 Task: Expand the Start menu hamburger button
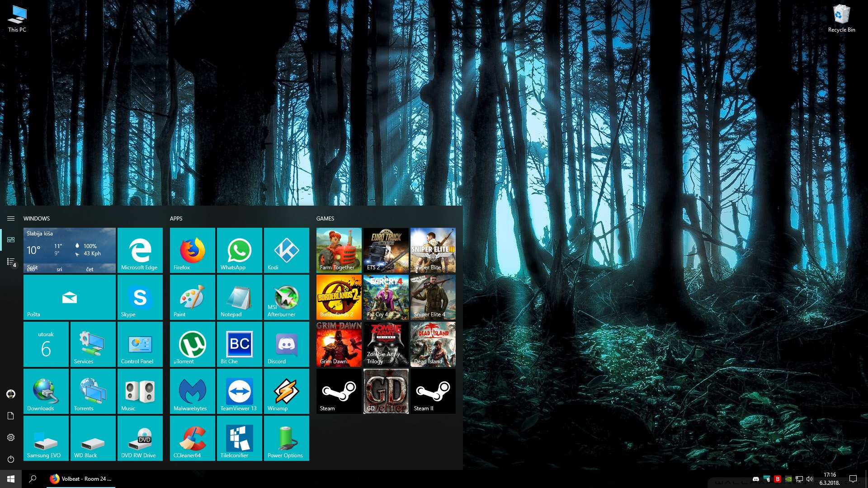(x=11, y=218)
